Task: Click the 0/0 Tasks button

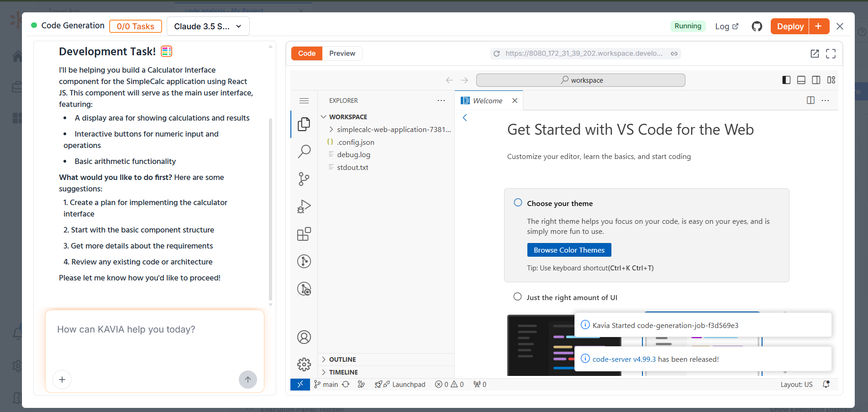Action: click(x=136, y=26)
